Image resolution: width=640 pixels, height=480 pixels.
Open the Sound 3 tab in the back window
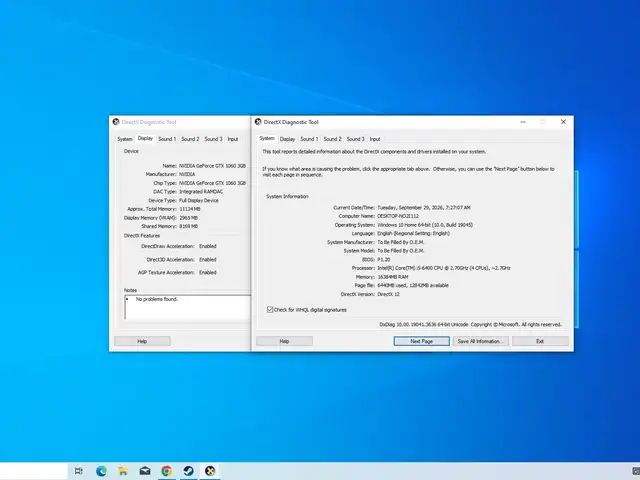coord(213,139)
